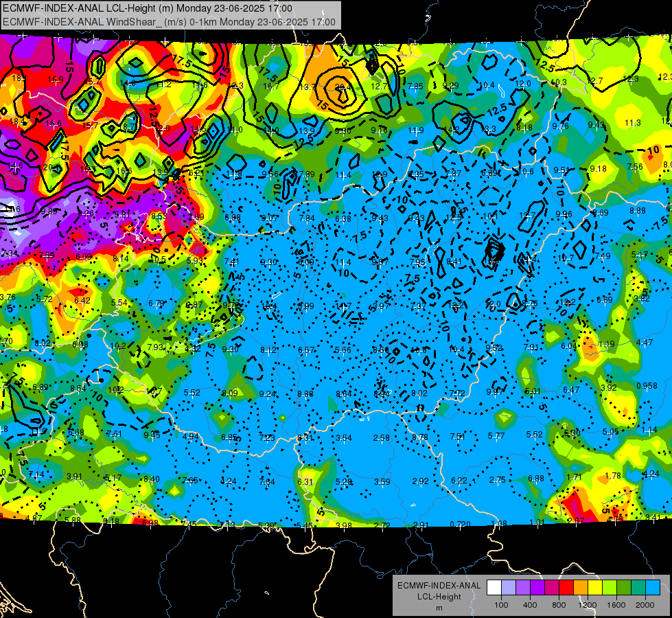Click the grid value 6.22

459,481
